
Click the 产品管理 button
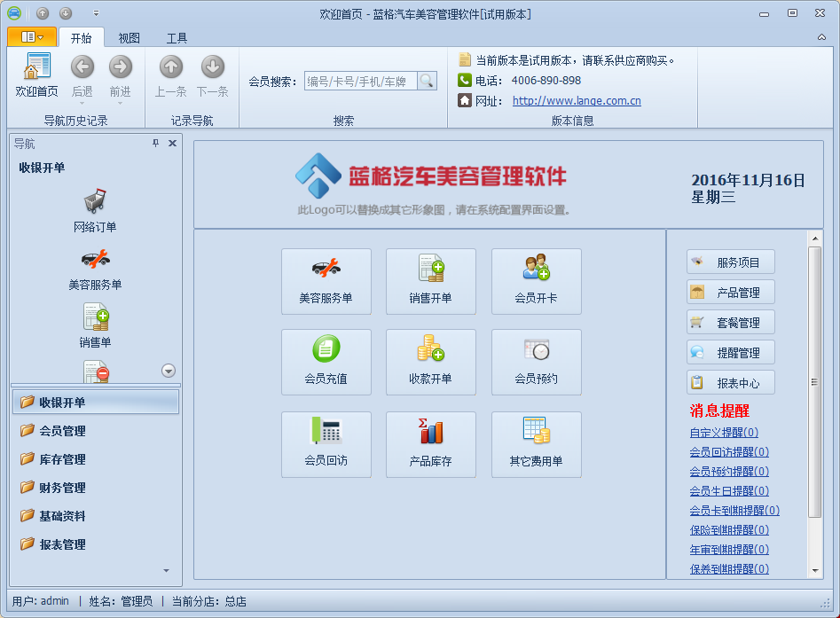click(731, 292)
